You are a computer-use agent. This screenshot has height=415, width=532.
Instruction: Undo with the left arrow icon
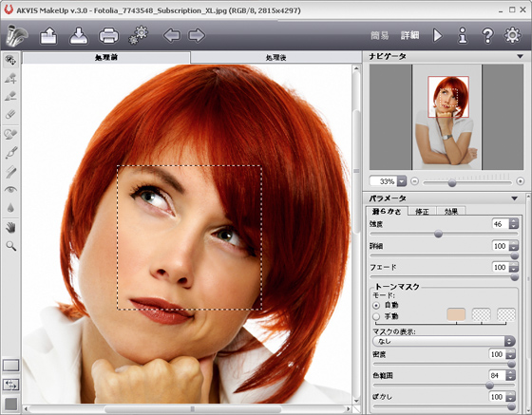click(x=172, y=35)
